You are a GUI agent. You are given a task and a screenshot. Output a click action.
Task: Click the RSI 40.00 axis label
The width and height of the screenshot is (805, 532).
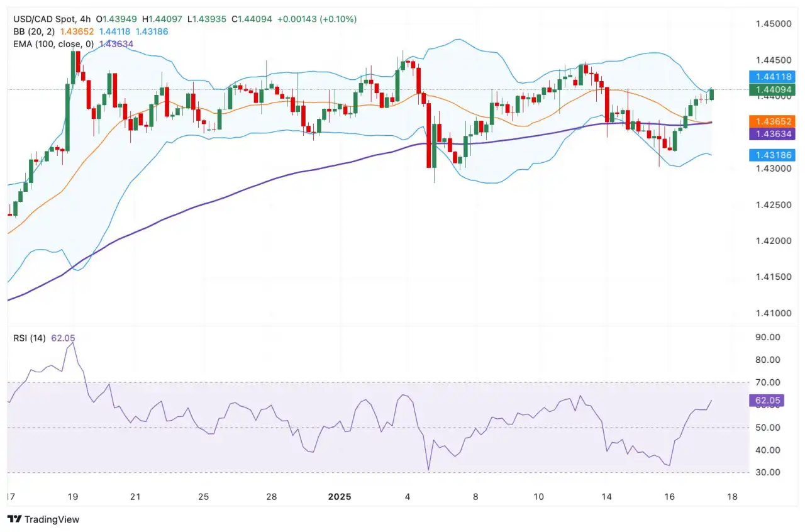click(769, 450)
